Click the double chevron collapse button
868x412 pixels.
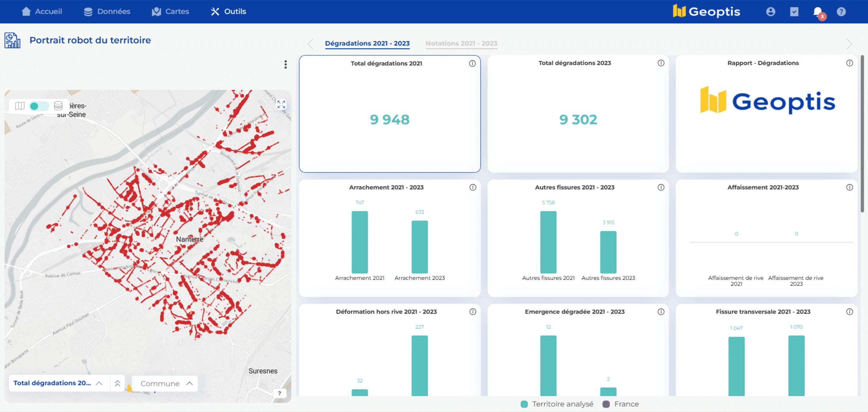pyautogui.click(x=117, y=383)
